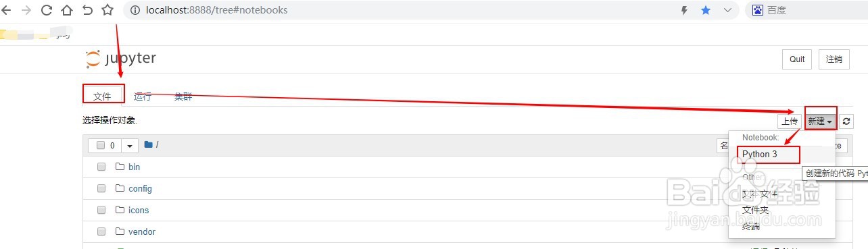
Task: Bookmark page with the outline star icon
Action: coord(107,10)
